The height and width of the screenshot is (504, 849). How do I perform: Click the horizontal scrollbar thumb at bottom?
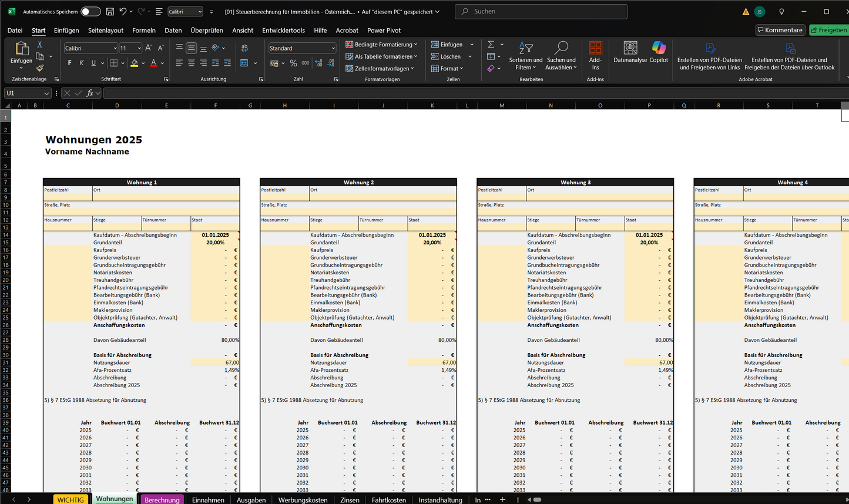[x=537, y=499]
